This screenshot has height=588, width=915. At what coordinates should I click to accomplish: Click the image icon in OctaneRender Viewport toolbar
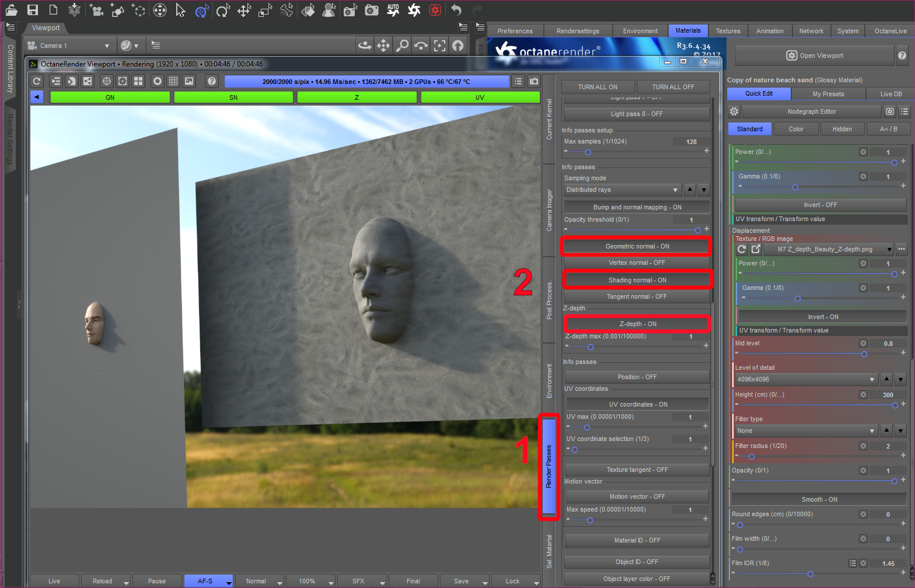click(x=189, y=81)
